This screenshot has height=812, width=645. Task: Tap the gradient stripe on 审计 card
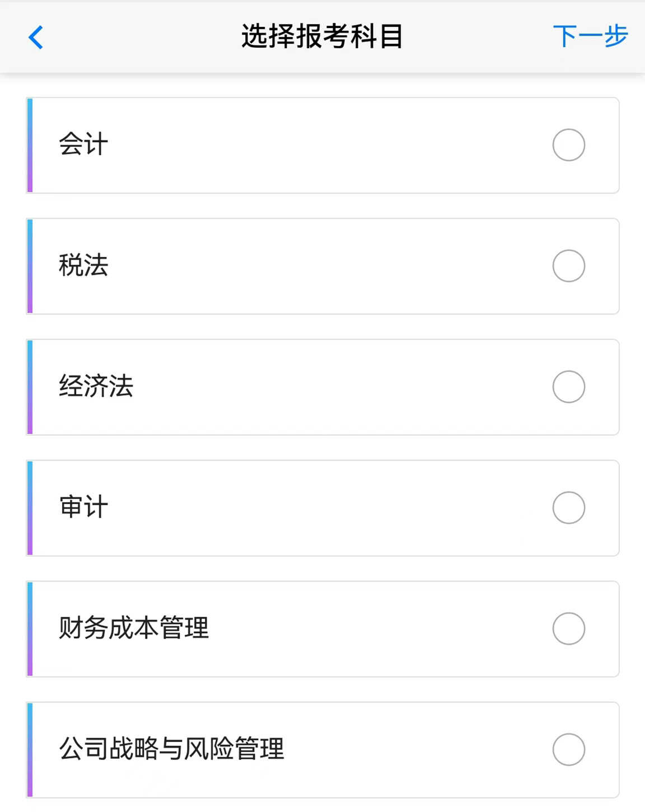30,508
